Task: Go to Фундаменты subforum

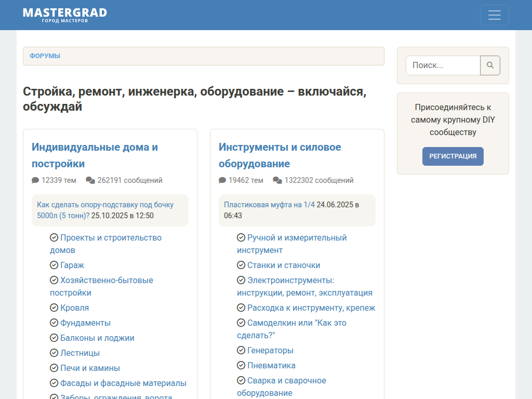Action: click(85, 323)
